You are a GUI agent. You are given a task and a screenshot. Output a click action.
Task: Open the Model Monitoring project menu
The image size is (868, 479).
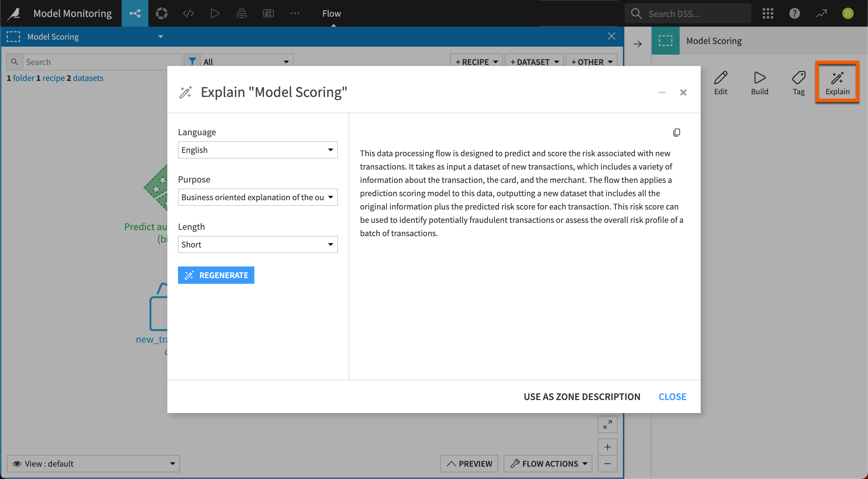(72, 13)
